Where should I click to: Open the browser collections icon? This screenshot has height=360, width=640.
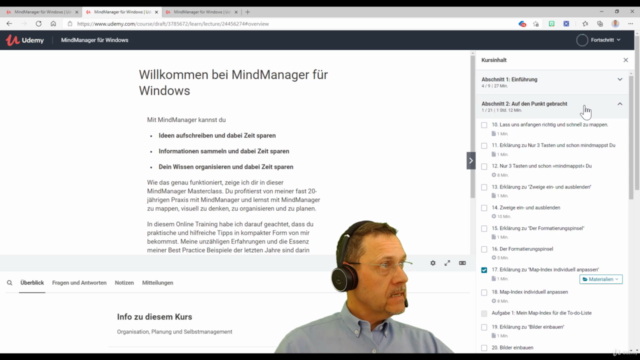coord(600,24)
